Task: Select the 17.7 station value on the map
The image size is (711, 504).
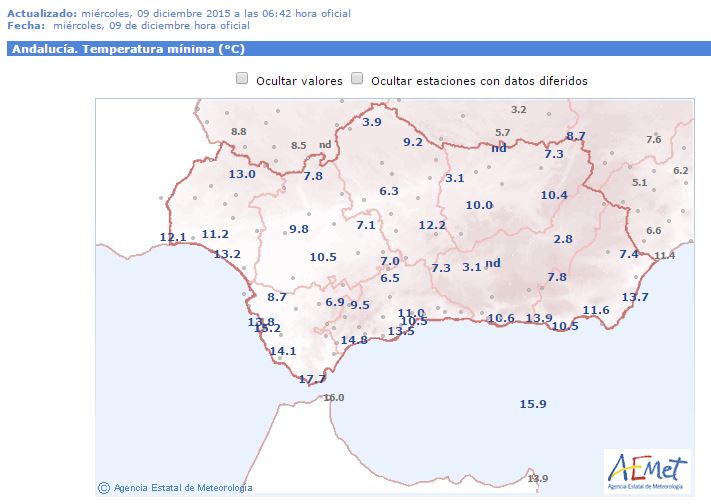Action: (313, 379)
